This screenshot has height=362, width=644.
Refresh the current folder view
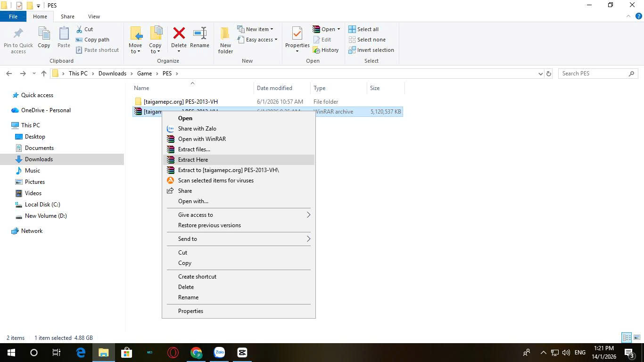(548, 74)
